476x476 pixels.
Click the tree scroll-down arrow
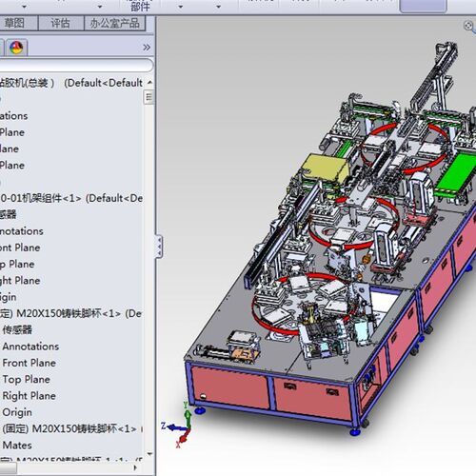tap(149, 454)
